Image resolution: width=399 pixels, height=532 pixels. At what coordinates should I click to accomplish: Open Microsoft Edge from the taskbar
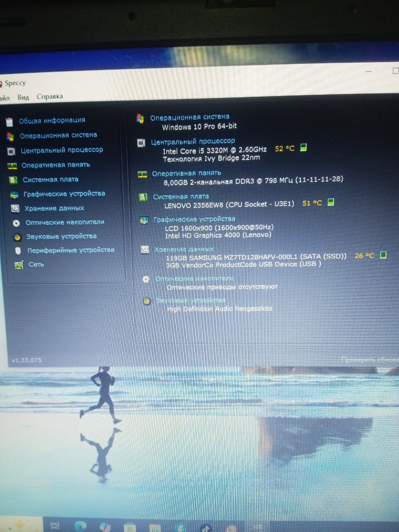[80, 526]
